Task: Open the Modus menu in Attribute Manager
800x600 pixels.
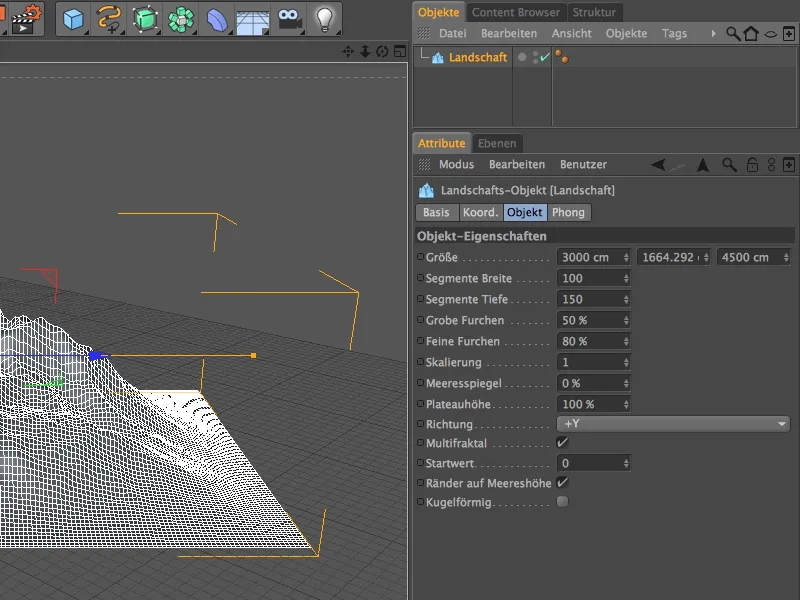Action: click(456, 165)
